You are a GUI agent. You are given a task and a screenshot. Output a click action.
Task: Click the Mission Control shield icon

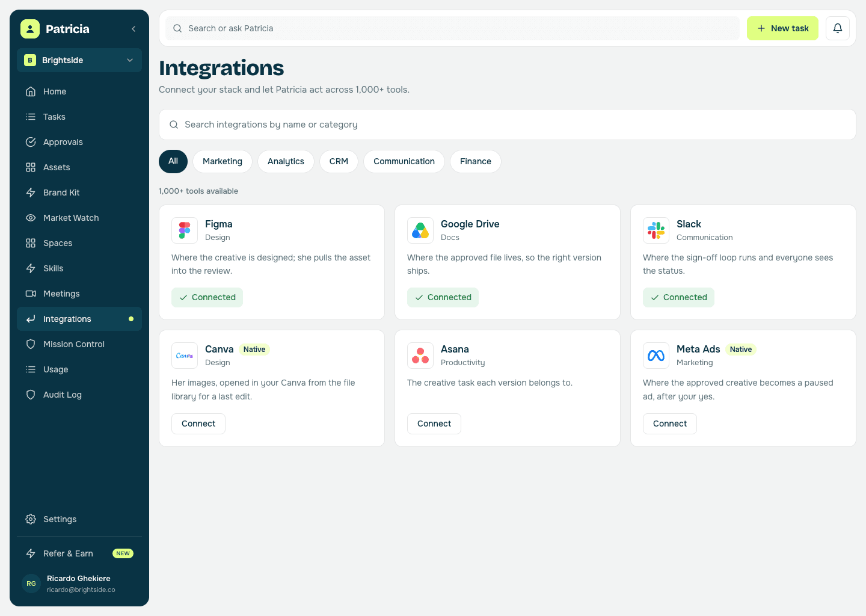(31, 344)
